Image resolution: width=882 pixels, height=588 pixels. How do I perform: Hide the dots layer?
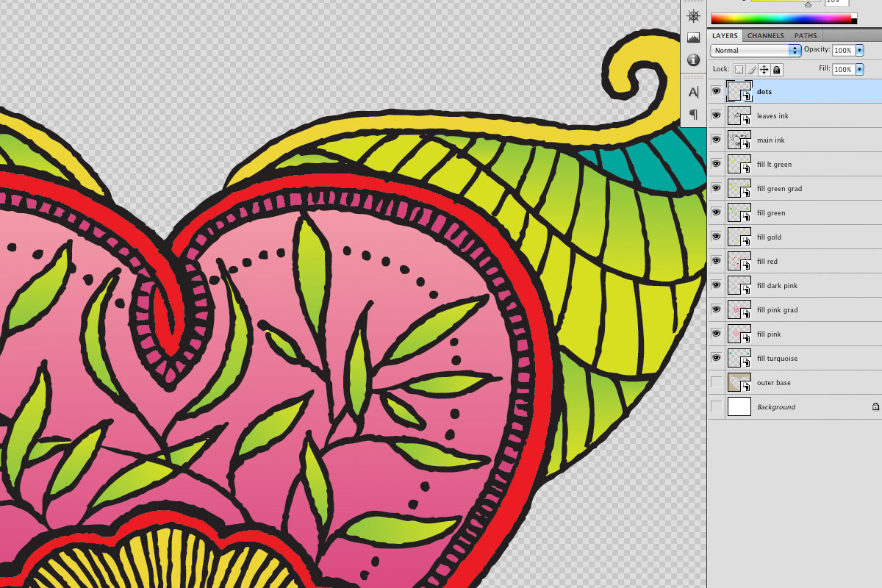click(x=716, y=91)
